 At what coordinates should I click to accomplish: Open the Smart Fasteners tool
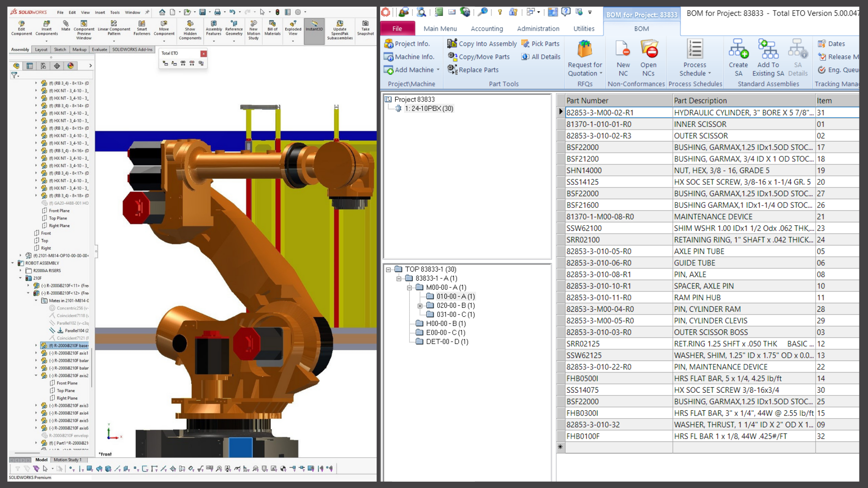coord(142,28)
